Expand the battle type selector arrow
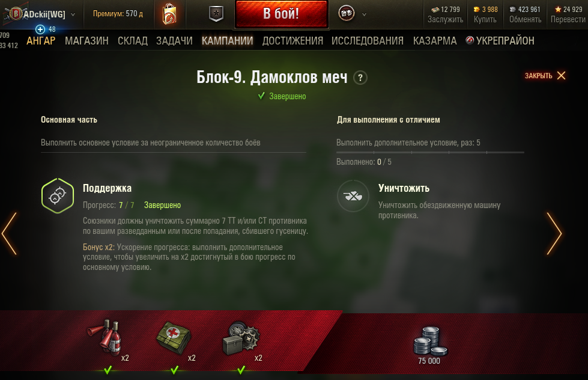This screenshot has width=588, height=380. 364,14
